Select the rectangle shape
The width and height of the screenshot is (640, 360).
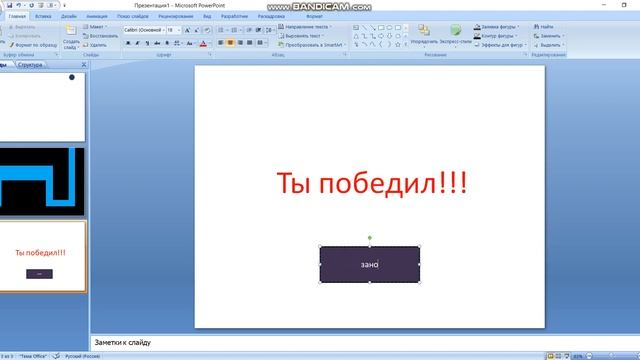[381, 28]
